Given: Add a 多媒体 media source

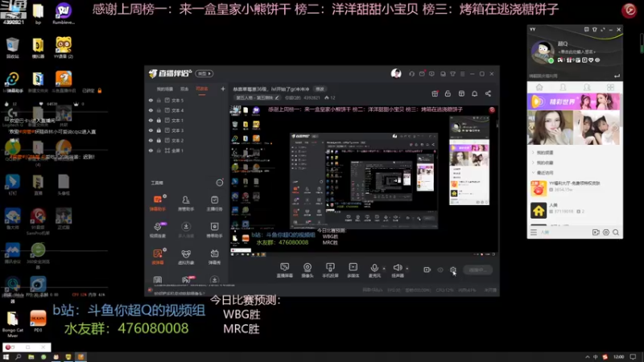Looking at the screenshot, I should [353, 270].
